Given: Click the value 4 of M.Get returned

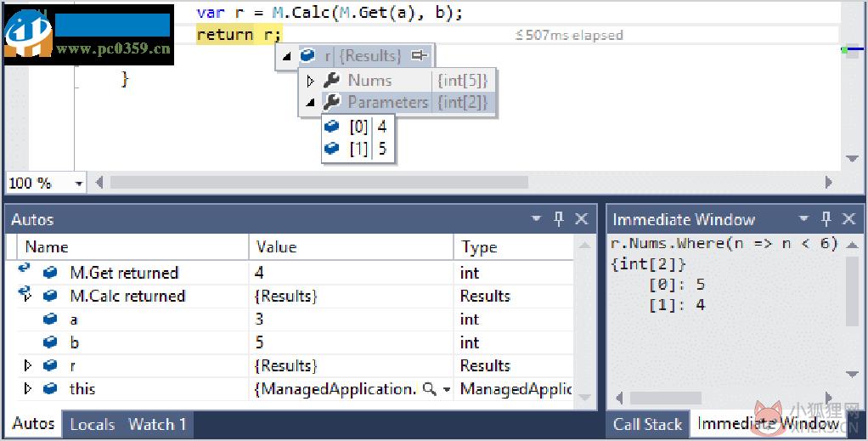Looking at the screenshot, I should (x=259, y=273).
